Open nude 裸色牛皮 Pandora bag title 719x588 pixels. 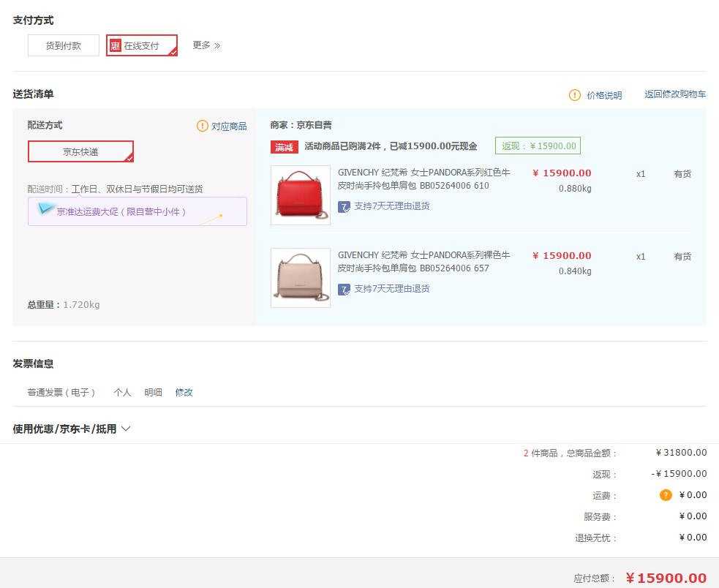click(424, 261)
